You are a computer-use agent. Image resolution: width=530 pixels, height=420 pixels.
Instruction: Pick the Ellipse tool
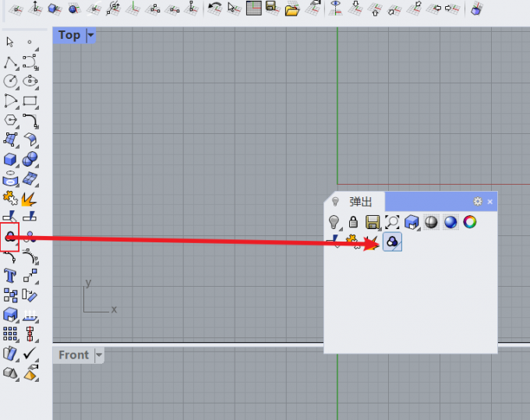(x=30, y=81)
